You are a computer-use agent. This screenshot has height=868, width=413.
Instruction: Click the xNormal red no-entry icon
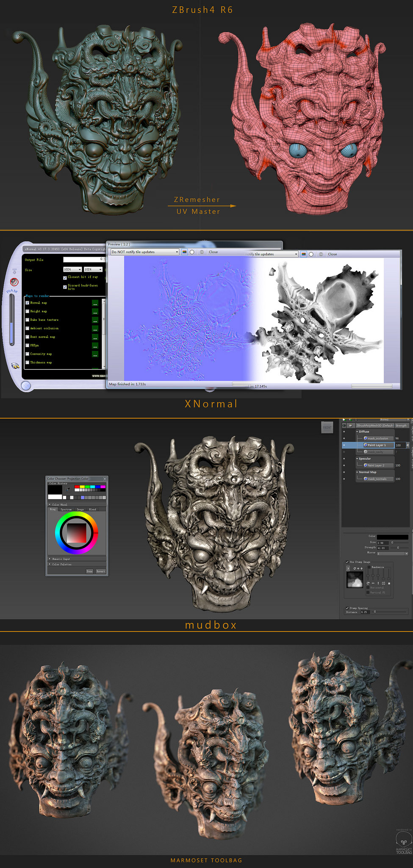pos(14,282)
